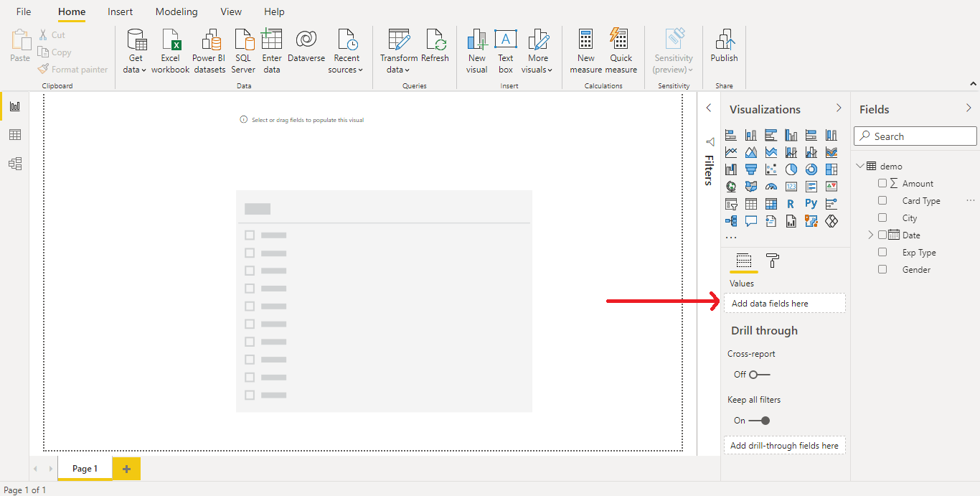Choose the funnel chart visual
The image size is (980, 496).
tap(751, 169)
